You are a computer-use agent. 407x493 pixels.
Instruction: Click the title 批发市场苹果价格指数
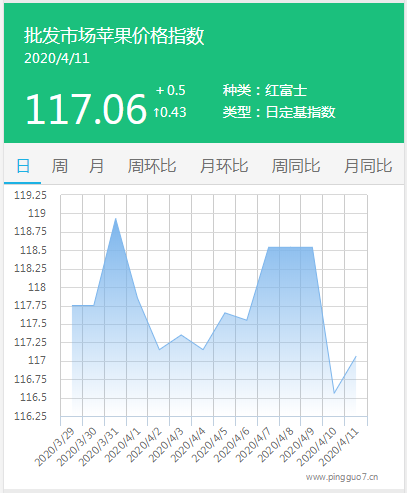pyautogui.click(x=114, y=36)
